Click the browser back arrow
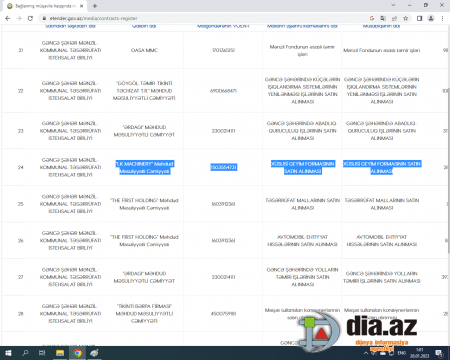The height and width of the screenshot is (360, 450). pyautogui.click(x=8, y=18)
